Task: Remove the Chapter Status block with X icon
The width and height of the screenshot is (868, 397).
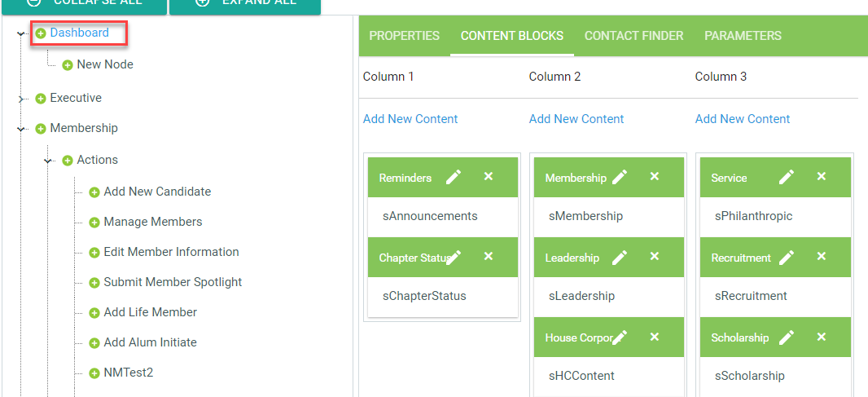Action: pyautogui.click(x=489, y=257)
